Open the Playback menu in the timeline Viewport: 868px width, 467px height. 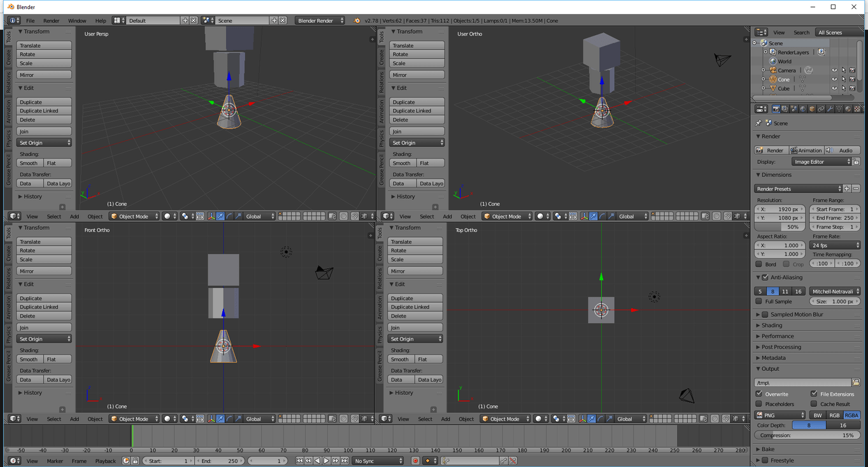tap(105, 461)
